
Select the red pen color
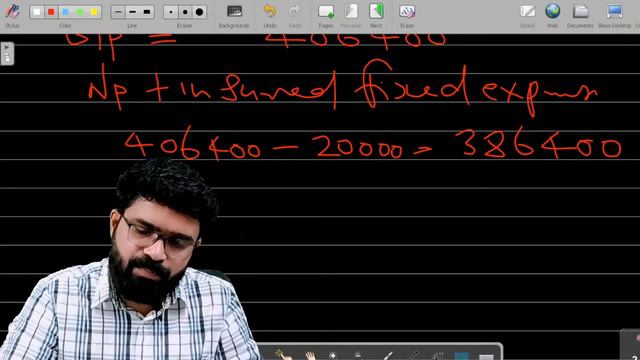click(x=51, y=12)
